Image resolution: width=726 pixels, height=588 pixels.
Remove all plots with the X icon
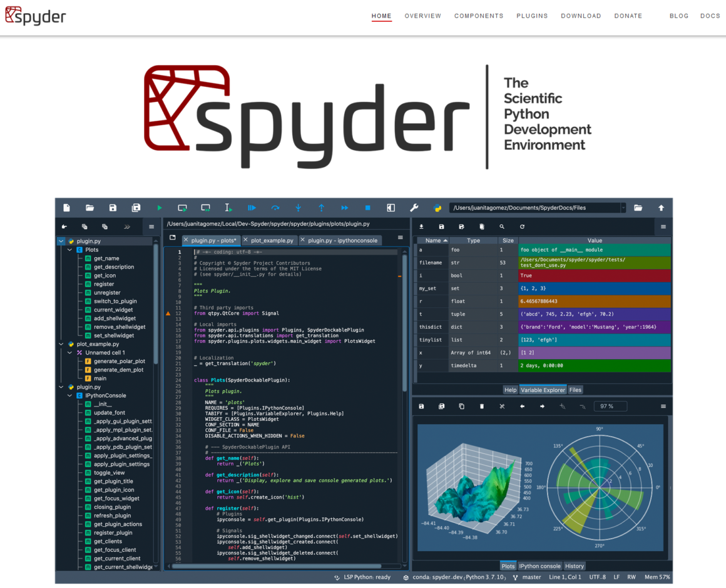[x=501, y=406]
